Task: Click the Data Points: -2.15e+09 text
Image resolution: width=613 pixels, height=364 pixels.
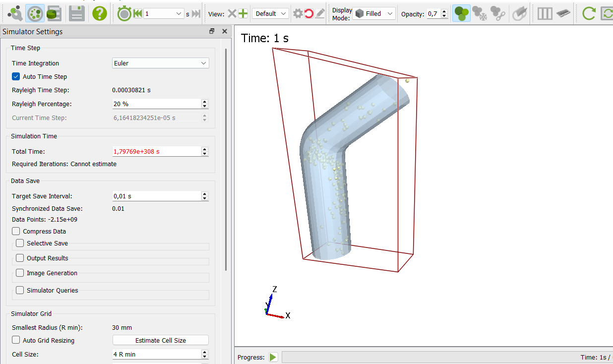Action: coord(45,219)
